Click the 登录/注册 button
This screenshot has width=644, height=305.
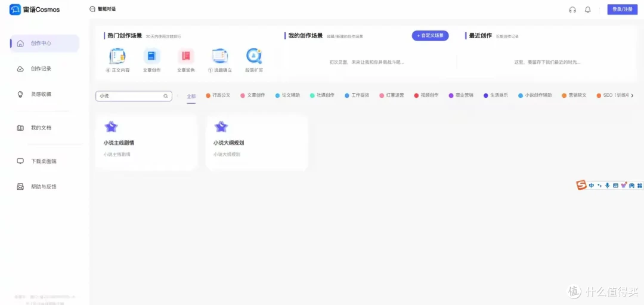pyautogui.click(x=622, y=10)
